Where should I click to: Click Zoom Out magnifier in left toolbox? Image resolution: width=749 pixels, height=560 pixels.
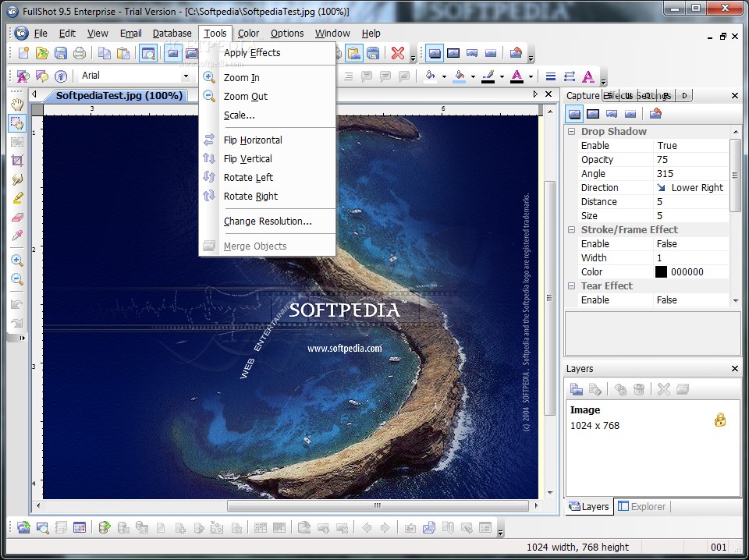pos(17,279)
